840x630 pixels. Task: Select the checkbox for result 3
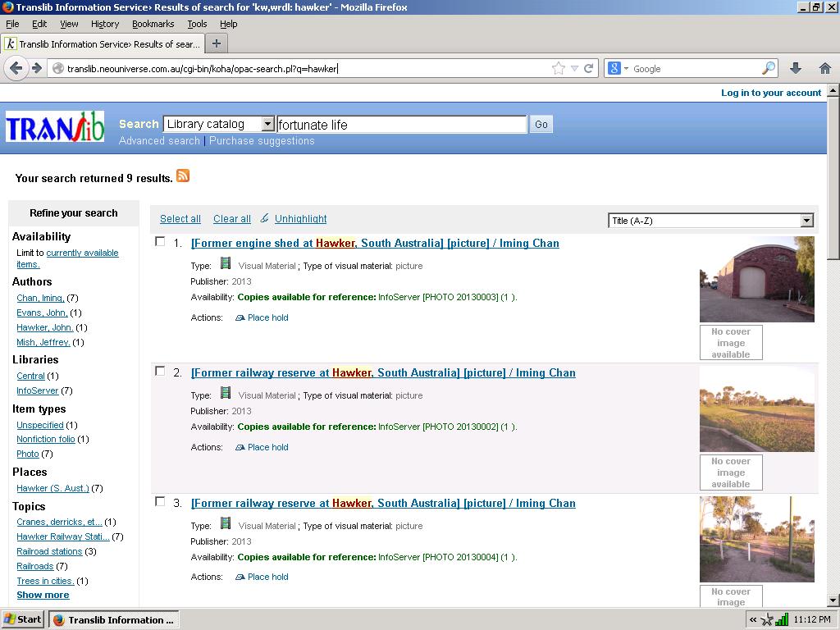tap(160, 501)
